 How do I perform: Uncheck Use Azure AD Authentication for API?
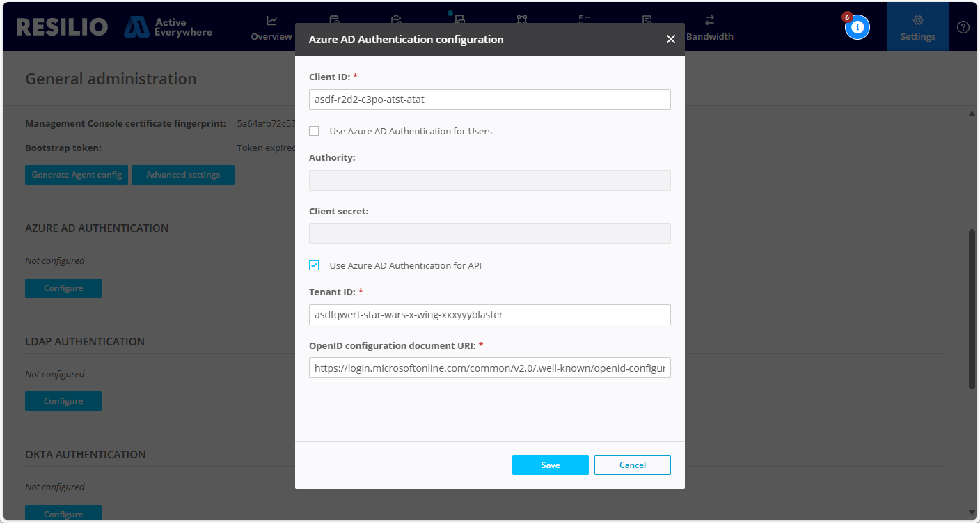coord(314,265)
